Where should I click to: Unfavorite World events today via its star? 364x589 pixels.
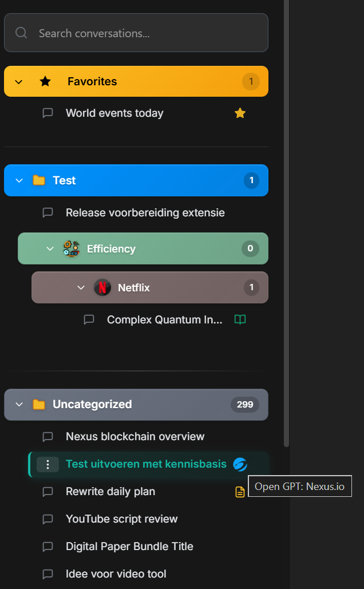point(240,113)
